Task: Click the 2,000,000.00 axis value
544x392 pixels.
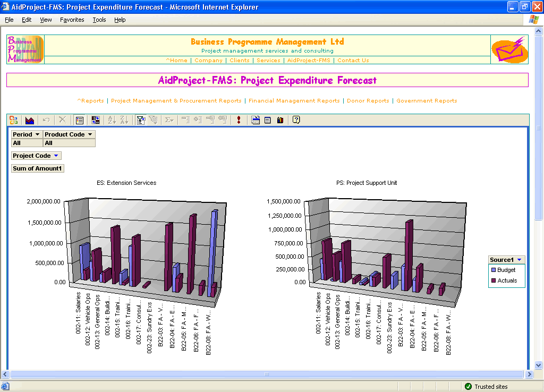Action: (44, 201)
